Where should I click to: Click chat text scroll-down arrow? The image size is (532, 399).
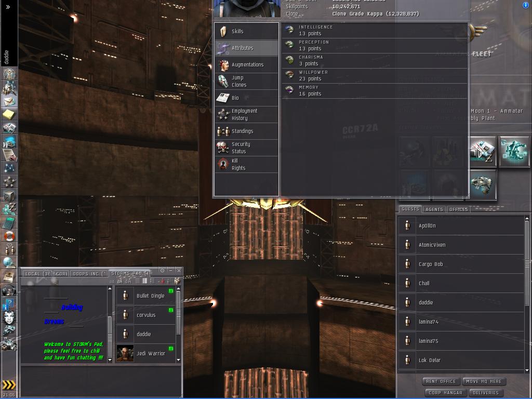click(110, 360)
